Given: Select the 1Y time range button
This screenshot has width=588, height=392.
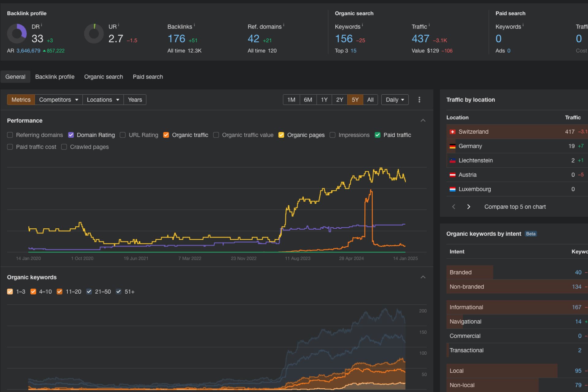Looking at the screenshot, I should tap(324, 100).
